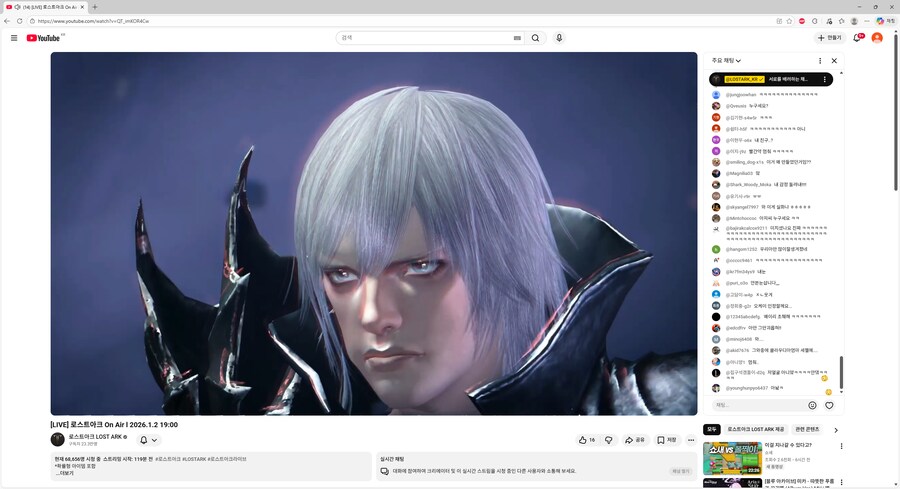Open the notifications bell in YouTube header
Image resolution: width=900 pixels, height=489 pixels.
click(x=858, y=38)
